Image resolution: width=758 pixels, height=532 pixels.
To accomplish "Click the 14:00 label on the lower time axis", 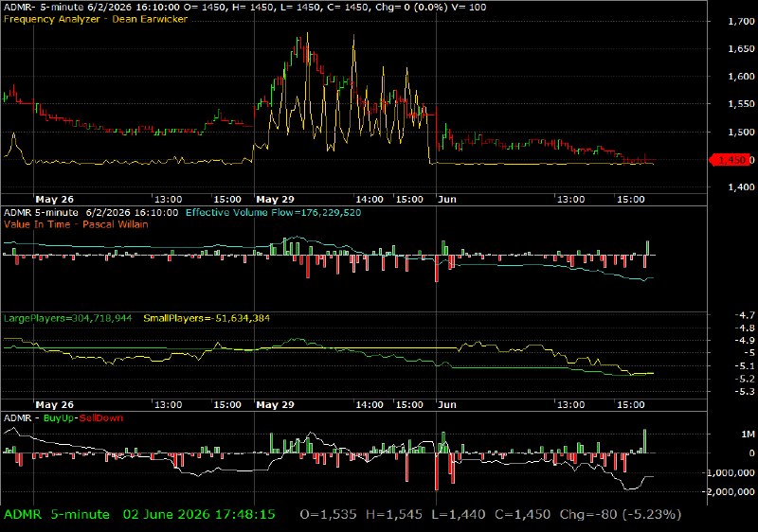I will pyautogui.click(x=370, y=404).
